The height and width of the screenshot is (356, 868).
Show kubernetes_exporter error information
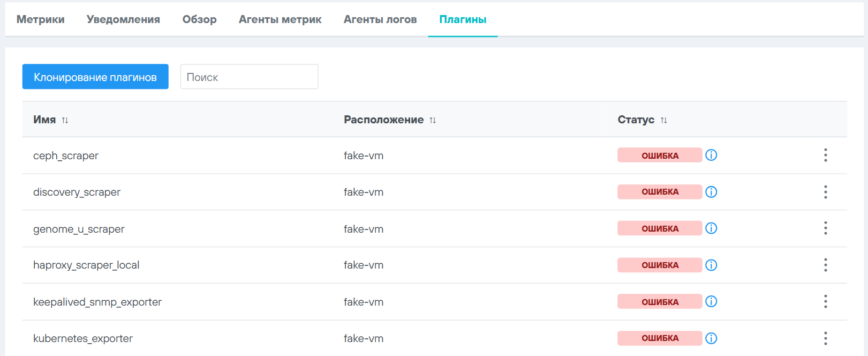[x=711, y=338]
